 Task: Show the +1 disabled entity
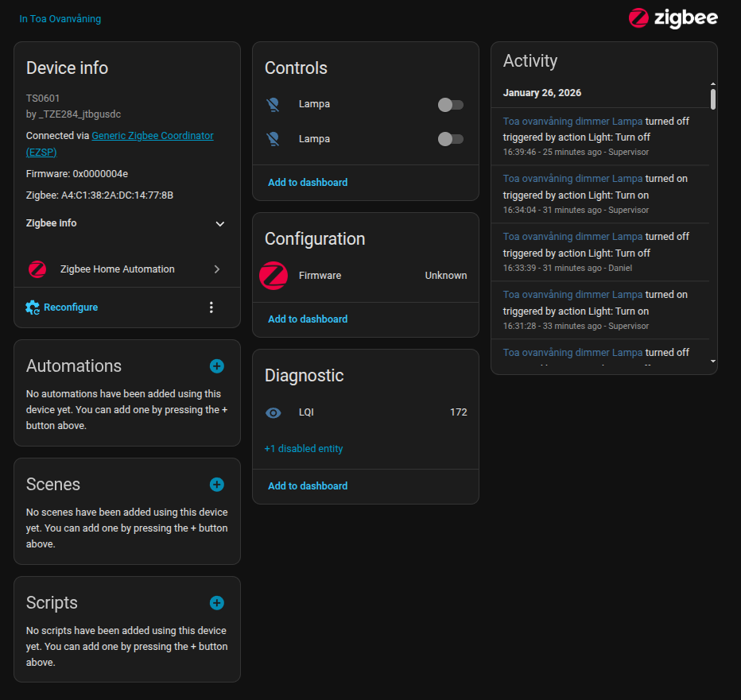304,449
